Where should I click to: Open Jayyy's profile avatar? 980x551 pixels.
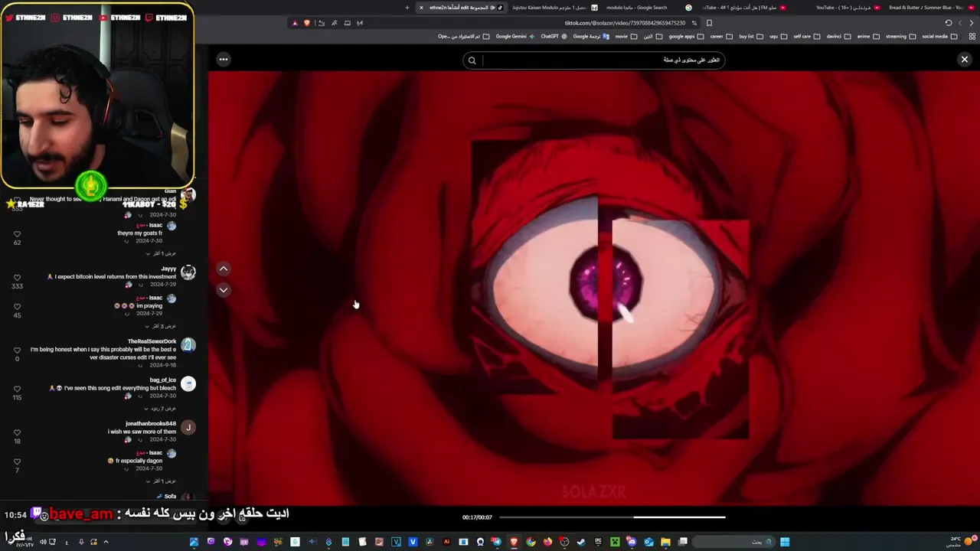(188, 272)
